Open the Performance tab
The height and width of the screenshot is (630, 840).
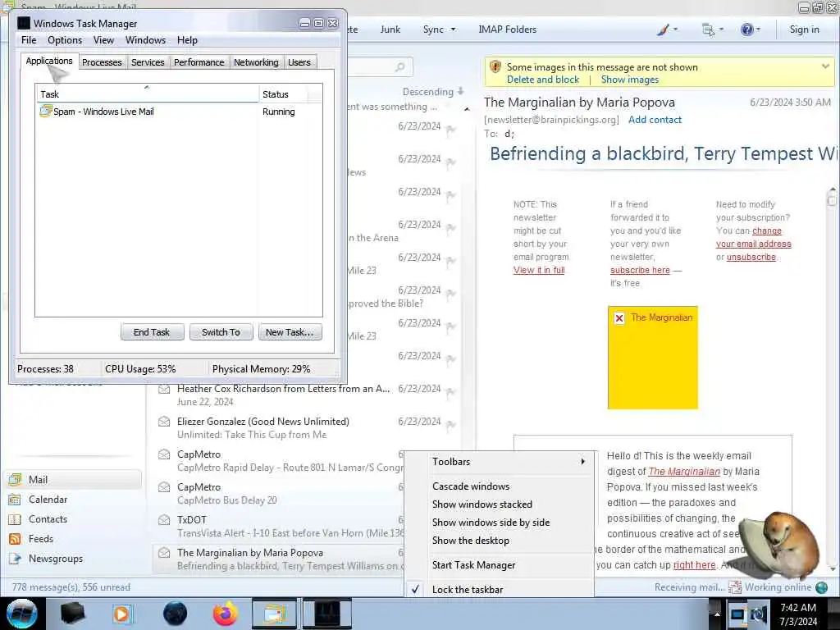click(199, 62)
